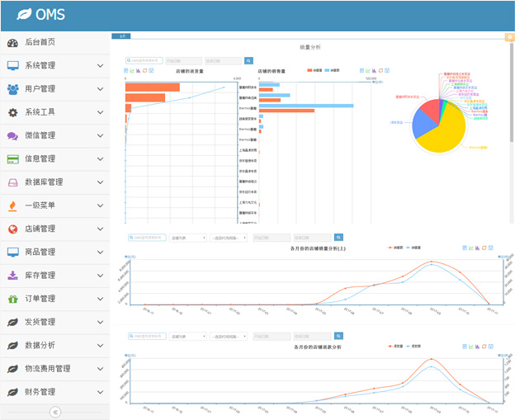515x420 pixels.
Task: Click the 订单管理 gift icon
Action: (13, 299)
